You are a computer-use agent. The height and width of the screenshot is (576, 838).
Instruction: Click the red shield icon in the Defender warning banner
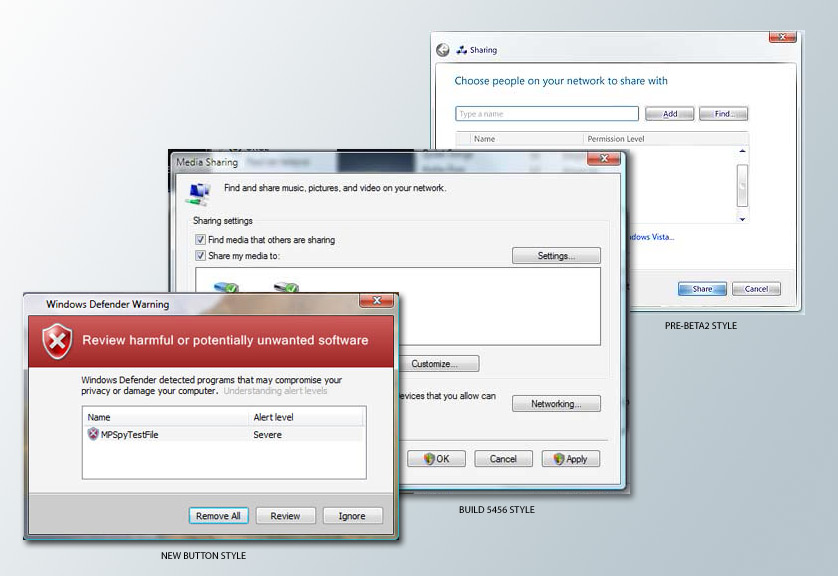tap(55, 342)
